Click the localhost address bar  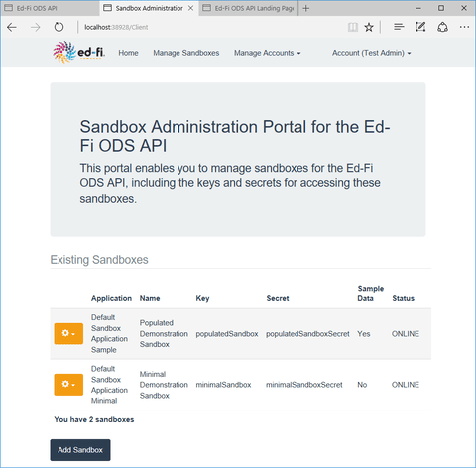click(x=116, y=27)
